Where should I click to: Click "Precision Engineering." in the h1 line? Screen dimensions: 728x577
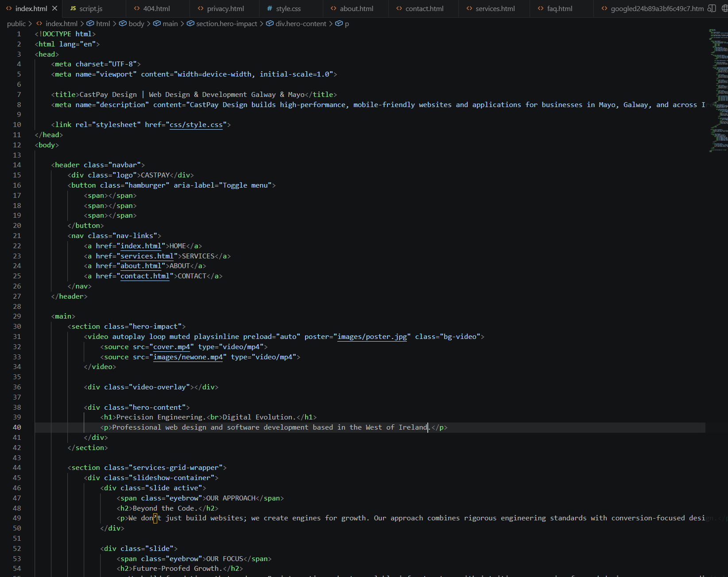[x=161, y=417]
